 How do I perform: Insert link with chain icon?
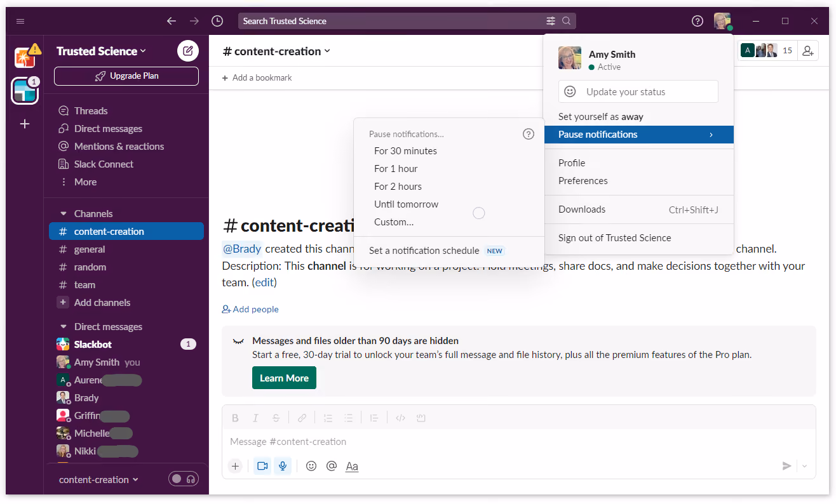tap(302, 418)
